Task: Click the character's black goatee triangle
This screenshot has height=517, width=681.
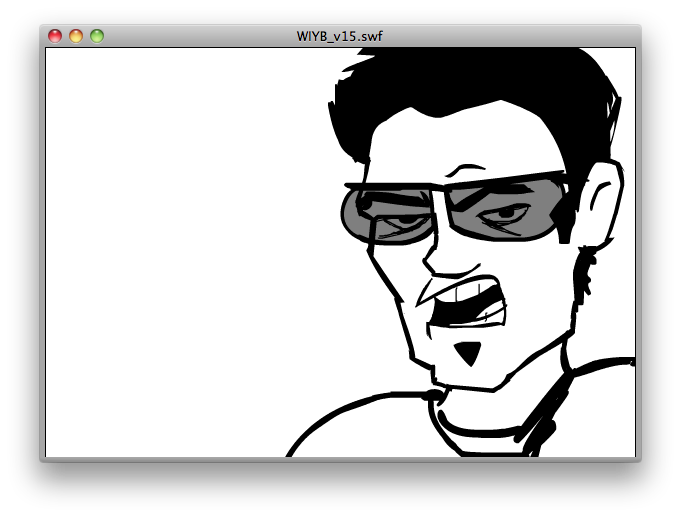Action: pos(467,352)
